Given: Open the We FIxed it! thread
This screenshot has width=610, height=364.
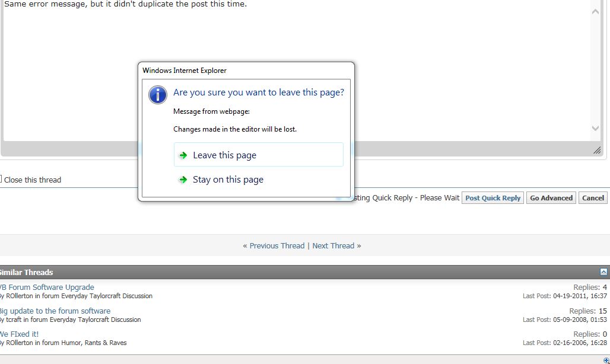Looking at the screenshot, I should tap(19, 334).
